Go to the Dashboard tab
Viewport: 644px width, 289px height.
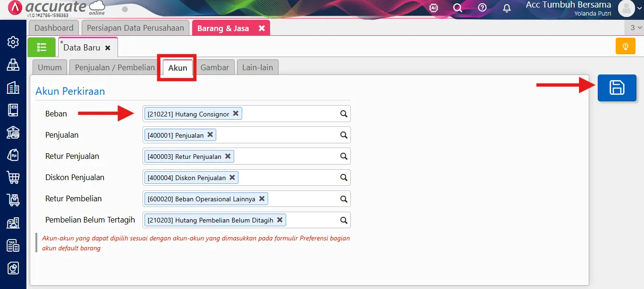click(54, 28)
